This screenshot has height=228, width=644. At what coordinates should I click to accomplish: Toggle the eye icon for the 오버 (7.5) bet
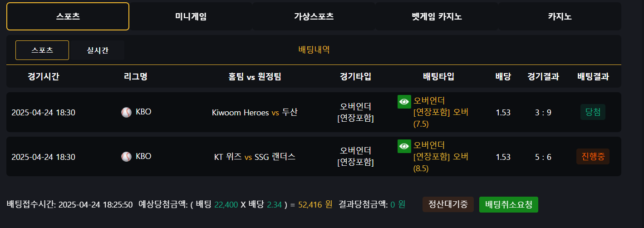[x=404, y=101]
